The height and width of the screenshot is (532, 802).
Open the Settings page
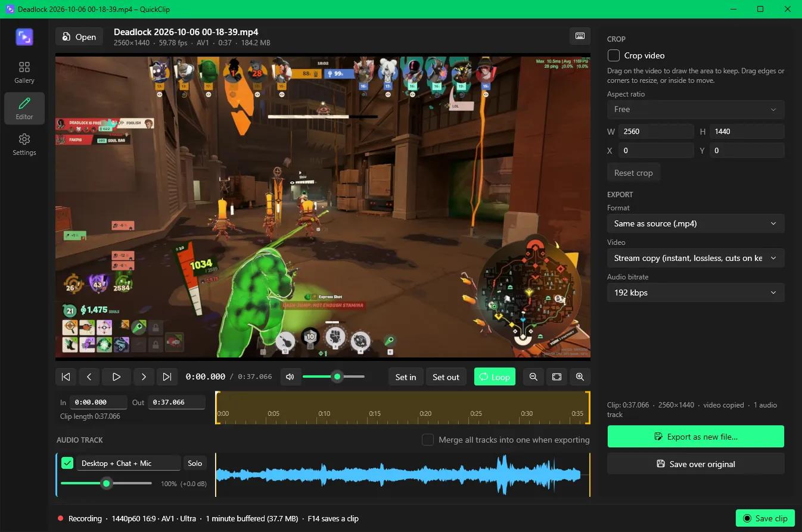pos(24,144)
